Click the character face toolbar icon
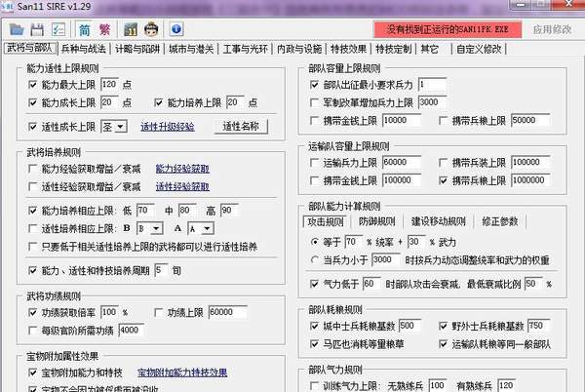The width and height of the screenshot is (585, 392). [151, 29]
